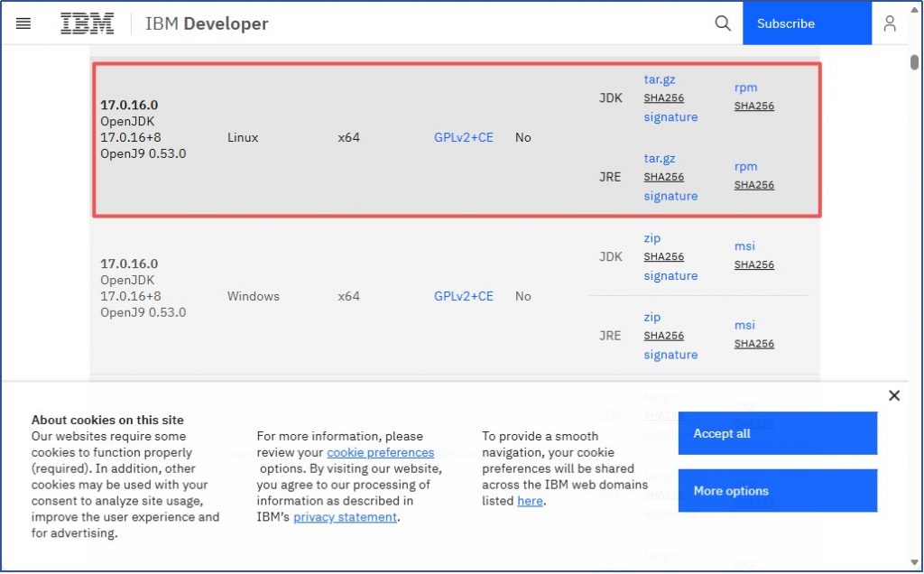Screen dimensions: 924x574
Task: Open the cookie preferences link
Action: click(380, 452)
